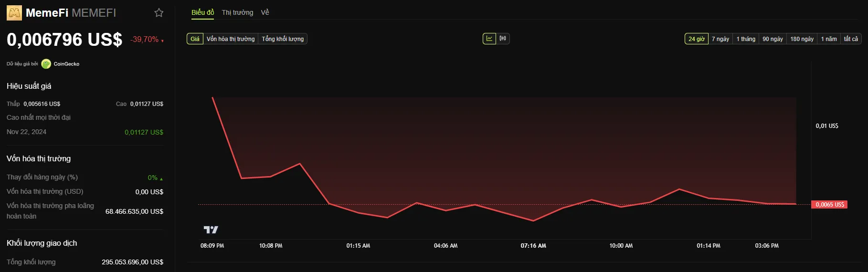Image resolution: width=868 pixels, height=272 pixels.
Task: Open the Về tab
Action: pyautogui.click(x=265, y=12)
